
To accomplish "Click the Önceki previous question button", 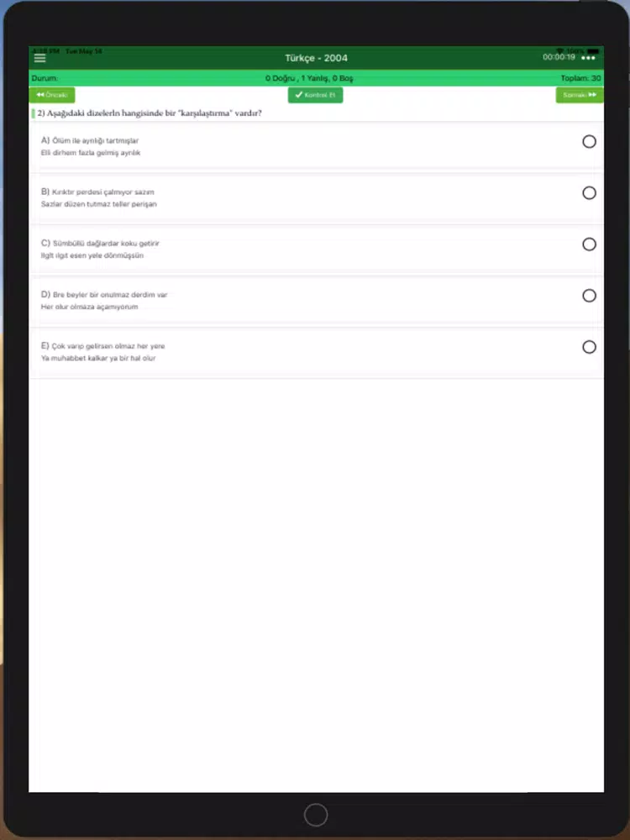I will pyautogui.click(x=52, y=95).
